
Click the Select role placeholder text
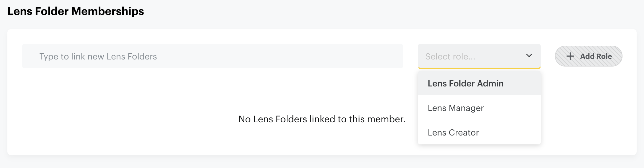[x=450, y=56]
